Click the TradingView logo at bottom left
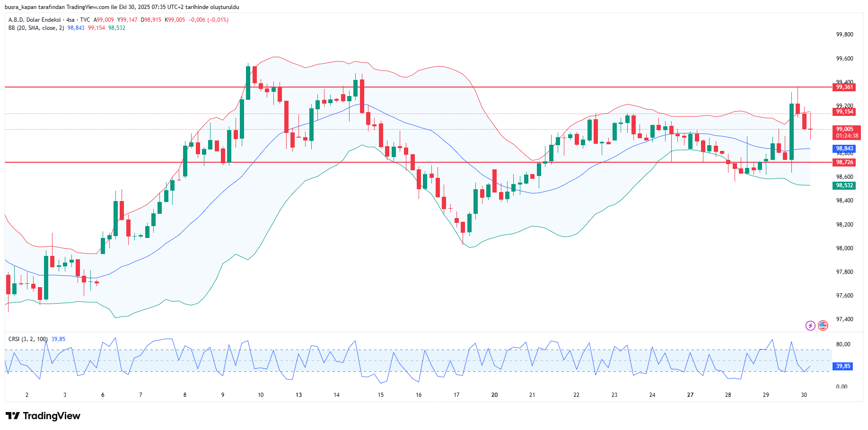The width and height of the screenshot is (868, 430). 43,416
